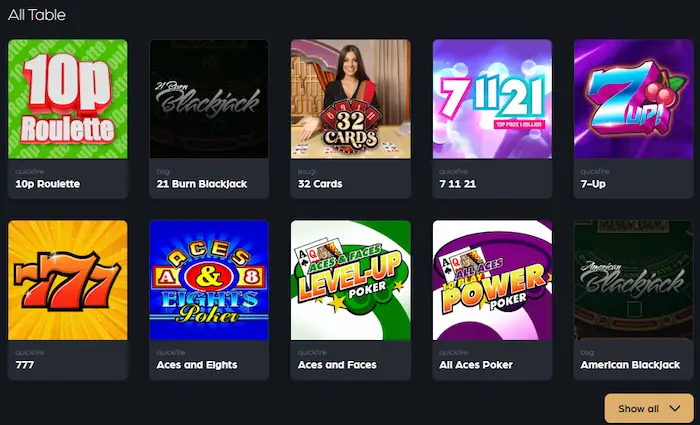Select the Level-Up Poker game image
The width and height of the screenshot is (700, 425).
coord(350,280)
